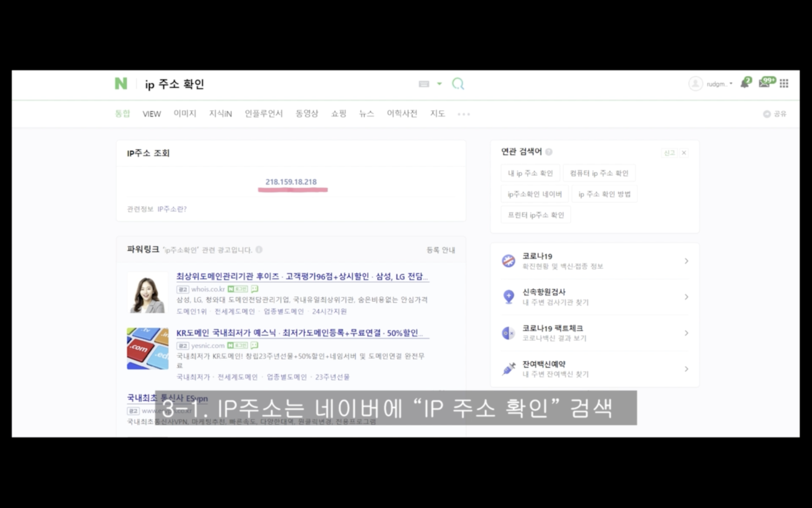
Task: Click the 신고 report button
Action: 669,153
